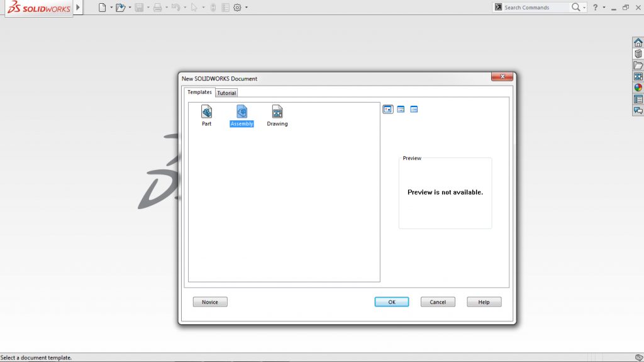Open the Save dropdown arrow
This screenshot has width=644, height=362.
point(148,8)
